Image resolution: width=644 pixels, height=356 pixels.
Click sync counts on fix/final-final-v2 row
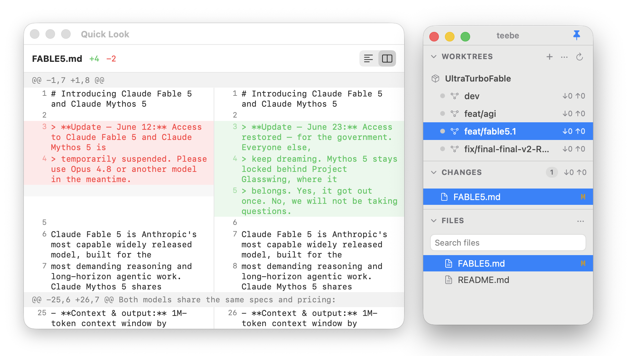coord(574,149)
